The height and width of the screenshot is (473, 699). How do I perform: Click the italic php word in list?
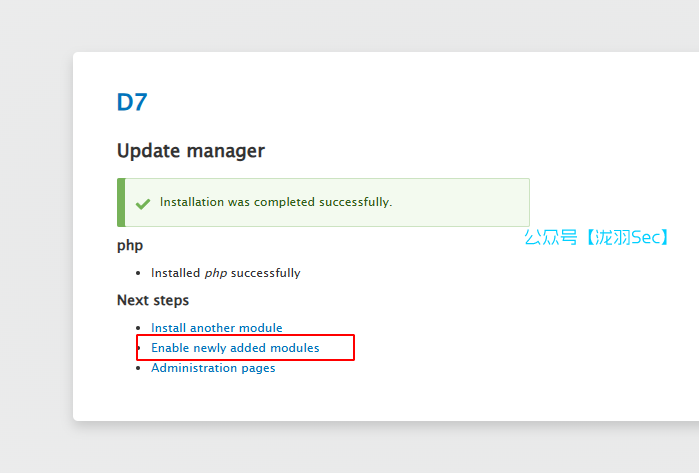click(x=216, y=273)
